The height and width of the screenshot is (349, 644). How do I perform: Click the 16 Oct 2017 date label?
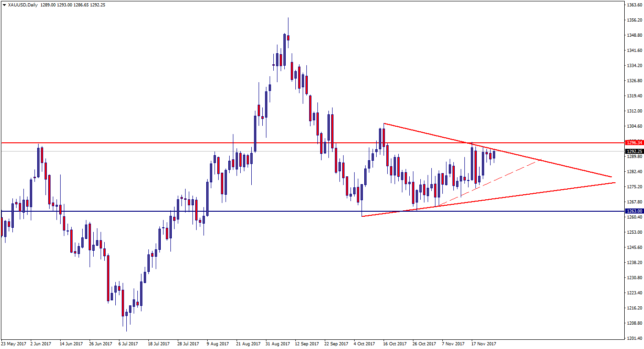tap(395, 343)
